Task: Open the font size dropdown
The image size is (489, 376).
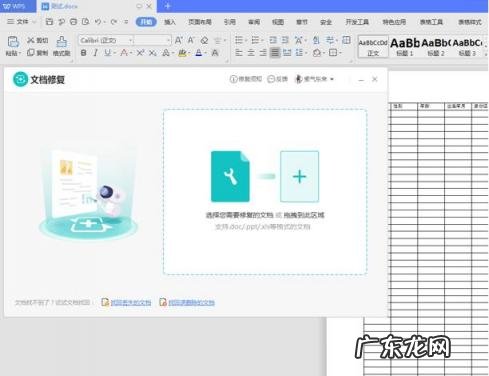Action: coord(168,40)
